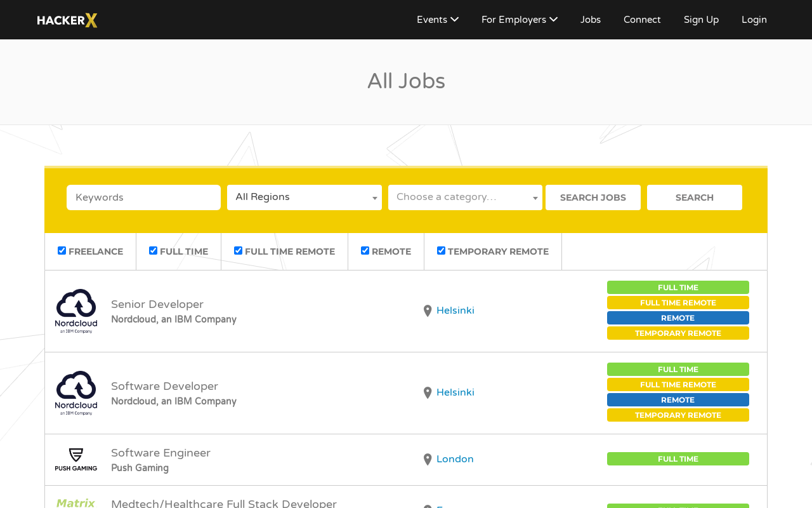Click Full Time badge on Senior Developer
Viewport: 812px width, 508px height.
pyautogui.click(x=678, y=288)
